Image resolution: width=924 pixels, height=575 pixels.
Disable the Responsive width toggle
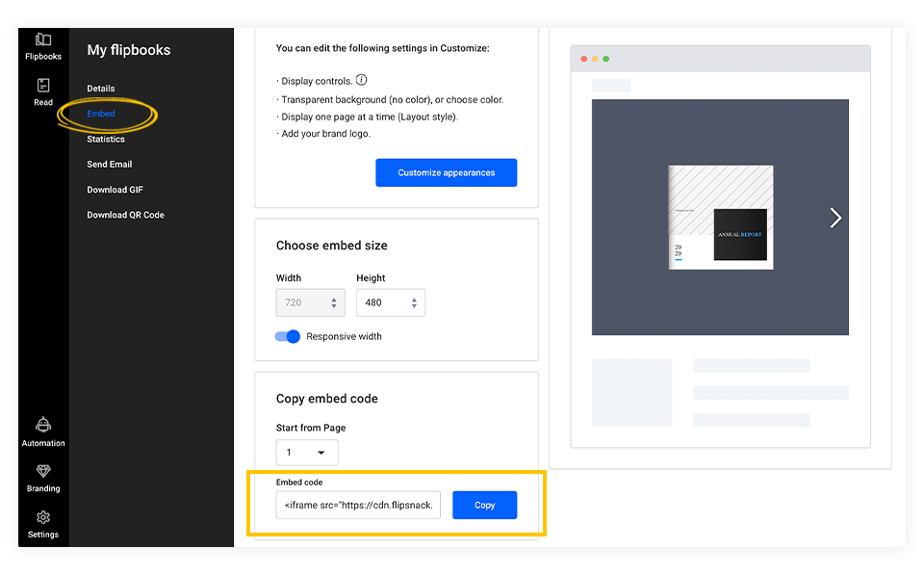[x=288, y=336]
